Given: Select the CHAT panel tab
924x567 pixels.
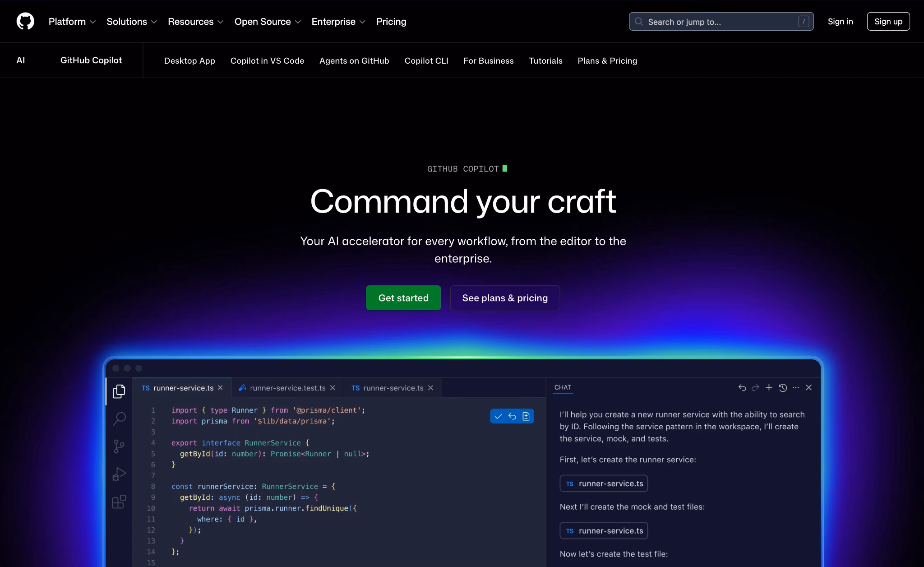Looking at the screenshot, I should point(563,387).
